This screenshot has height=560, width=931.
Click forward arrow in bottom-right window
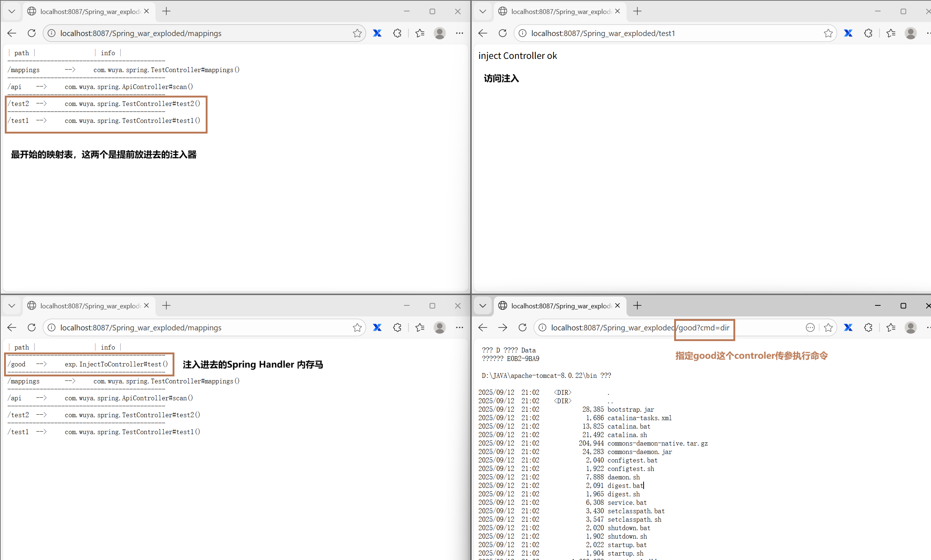[502, 327]
